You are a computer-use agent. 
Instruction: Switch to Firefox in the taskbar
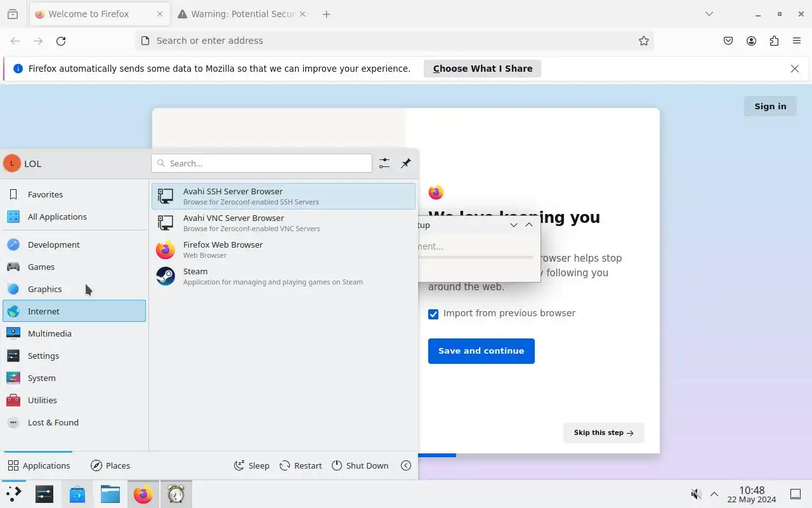143,494
